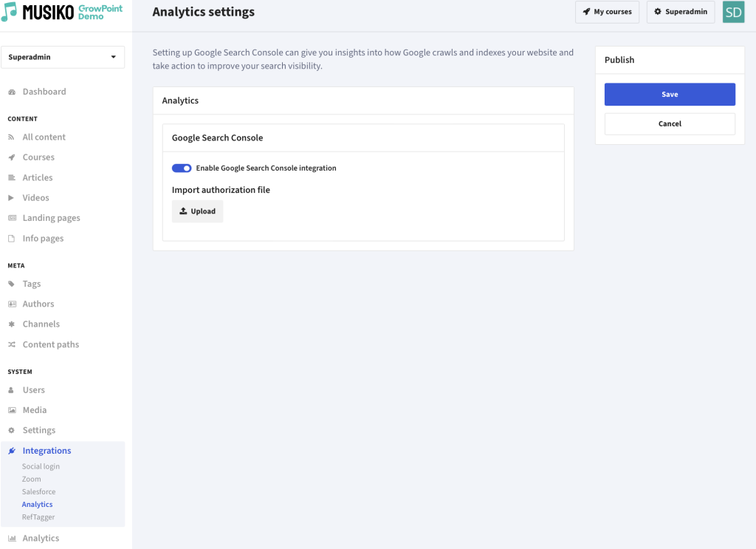Click the All content feed icon

pyautogui.click(x=12, y=137)
